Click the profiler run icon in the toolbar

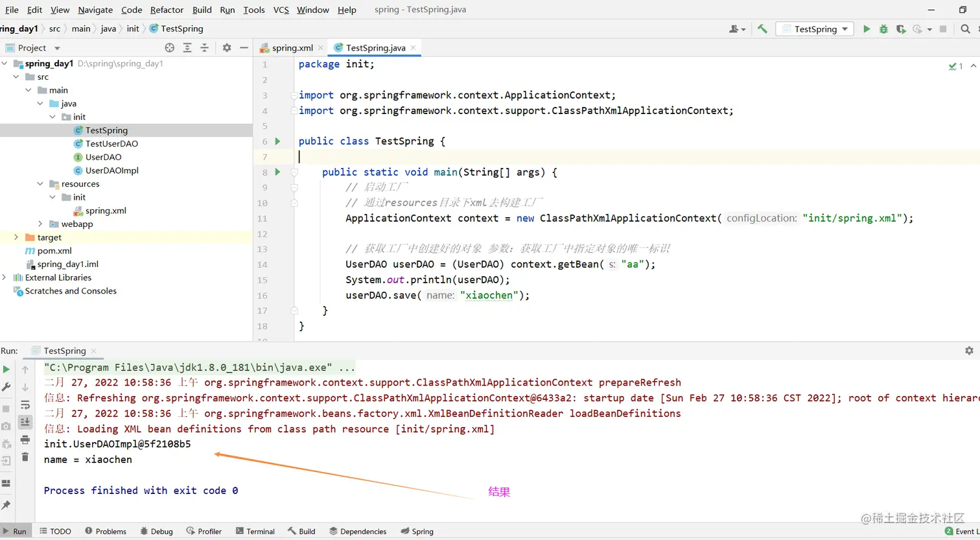(917, 29)
